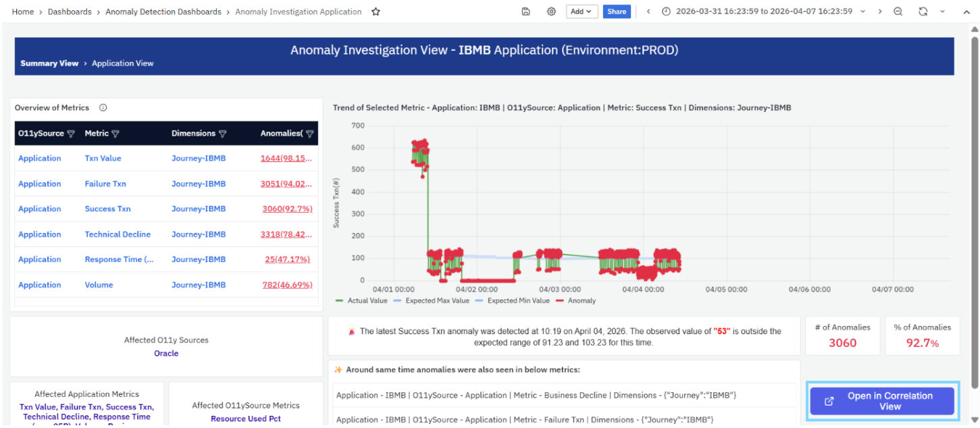Screen dimensions: 980x428
Task: Open dashboard settings gear icon
Action: click(552, 11)
